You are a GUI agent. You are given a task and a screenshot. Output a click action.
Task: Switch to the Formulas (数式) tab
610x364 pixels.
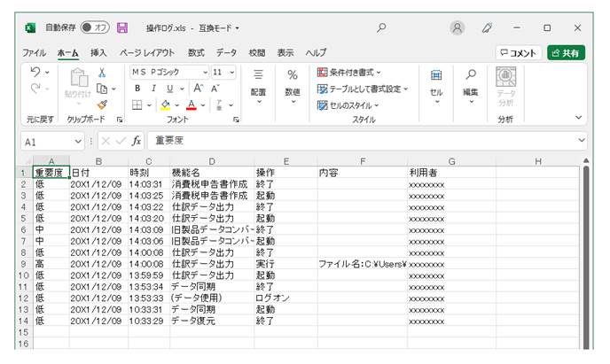click(x=196, y=53)
